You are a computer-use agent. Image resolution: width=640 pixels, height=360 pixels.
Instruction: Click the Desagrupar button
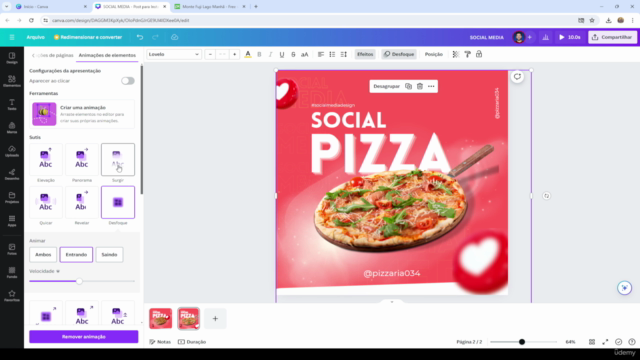[387, 86]
